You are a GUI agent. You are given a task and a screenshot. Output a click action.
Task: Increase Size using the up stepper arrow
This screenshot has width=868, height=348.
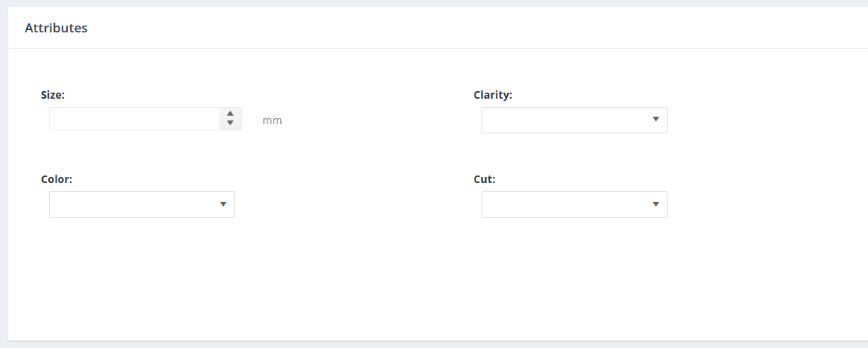pos(231,114)
